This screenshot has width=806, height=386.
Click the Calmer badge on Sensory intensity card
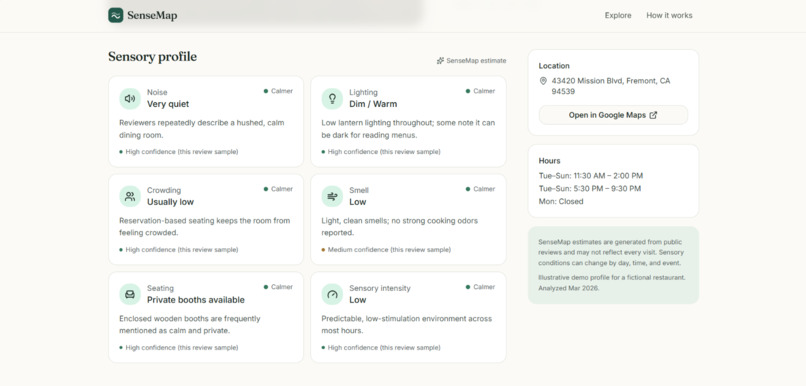click(480, 287)
